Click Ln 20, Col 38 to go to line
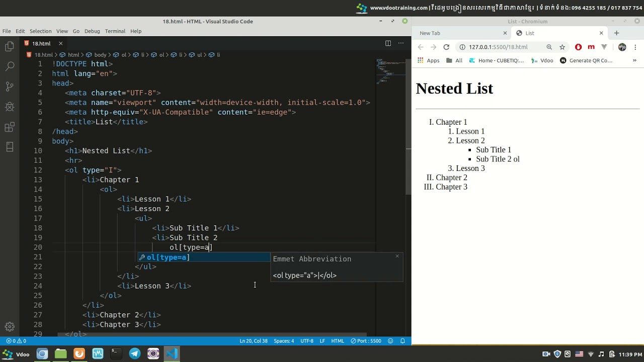The height and width of the screenshot is (362, 644). (253, 341)
